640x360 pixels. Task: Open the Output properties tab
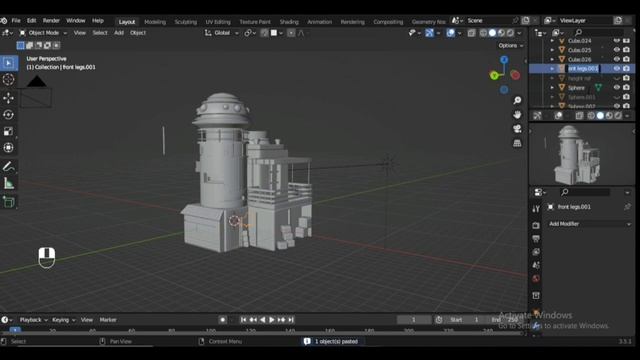click(536, 239)
